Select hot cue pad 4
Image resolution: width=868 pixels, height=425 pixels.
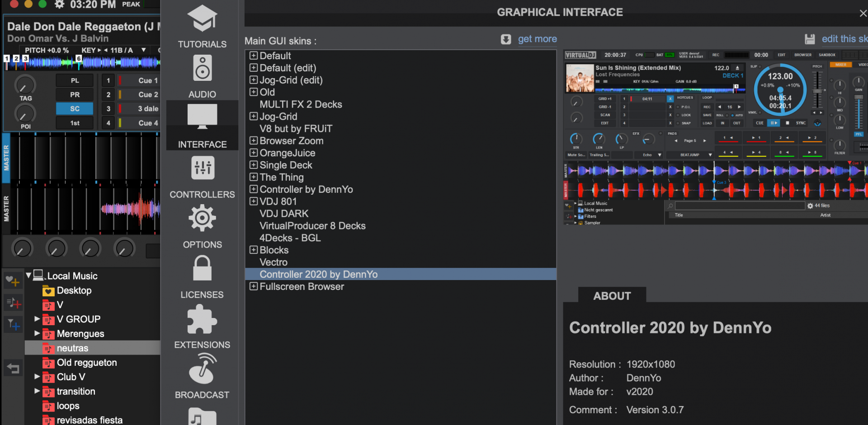[108, 123]
